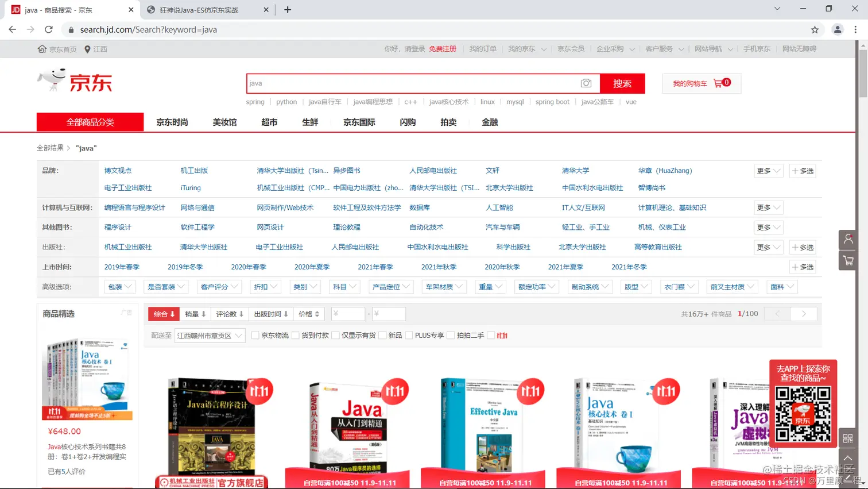Screen dimensions: 868x489
Task: Open the browser profile icon
Action: (838, 29)
